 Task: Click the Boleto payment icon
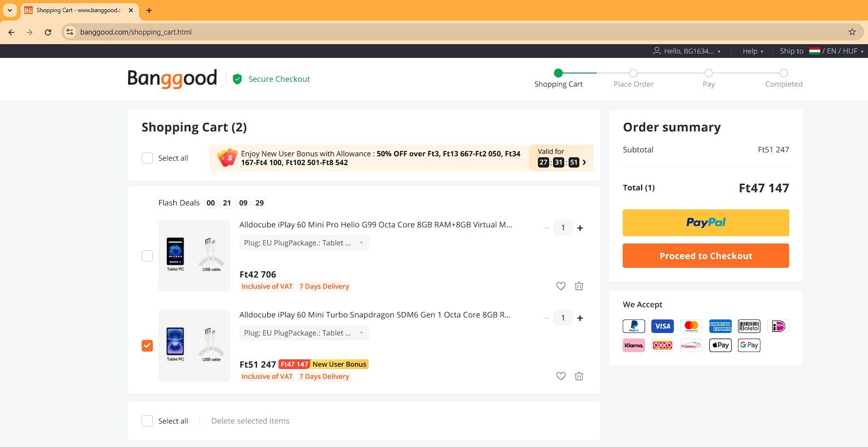(749, 326)
